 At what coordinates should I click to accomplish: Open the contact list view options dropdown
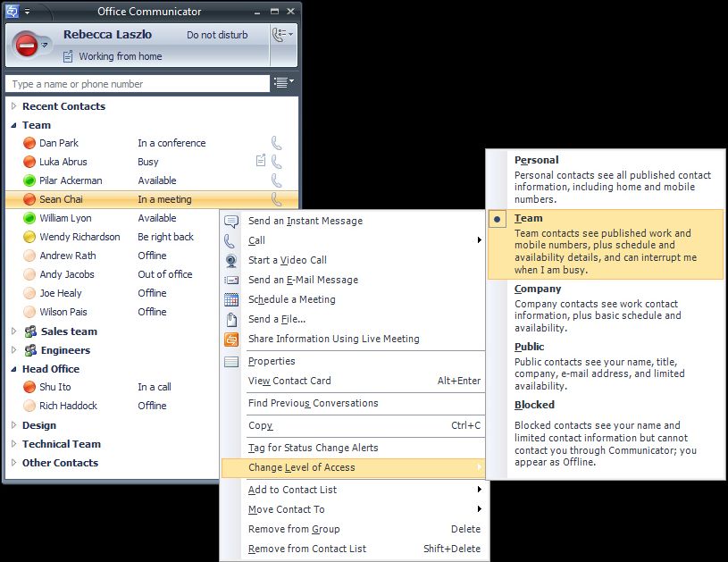coord(284,83)
